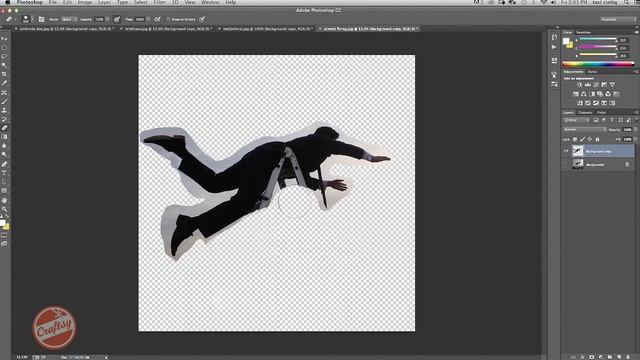The image size is (640, 360).
Task: Toggle pressure for opacity in the options bar
Action: click(117, 19)
